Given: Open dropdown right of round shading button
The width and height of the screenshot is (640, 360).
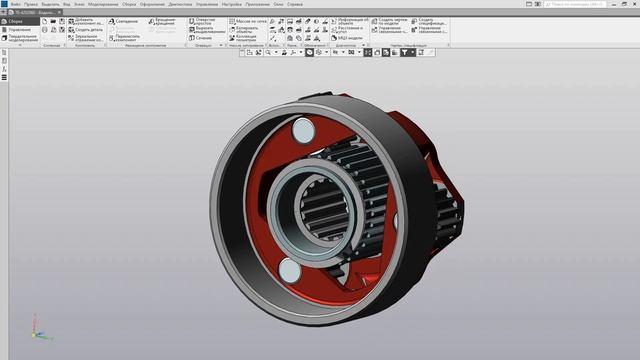Looking at the screenshot, I should pos(327,52).
